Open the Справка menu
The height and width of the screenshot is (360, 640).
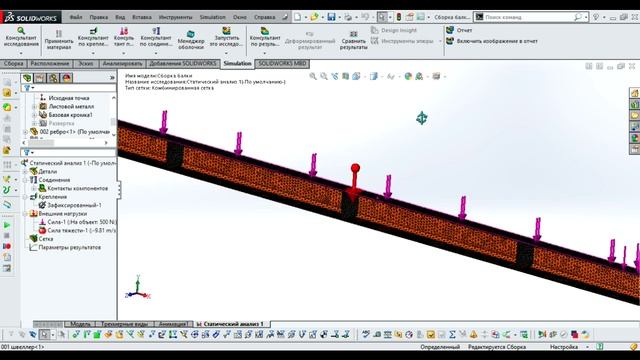(264, 17)
